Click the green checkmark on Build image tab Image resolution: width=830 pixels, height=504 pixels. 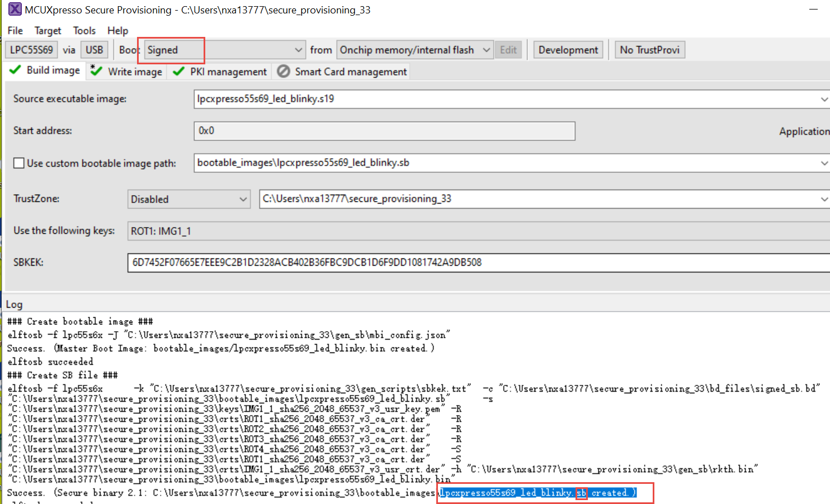[15, 70]
